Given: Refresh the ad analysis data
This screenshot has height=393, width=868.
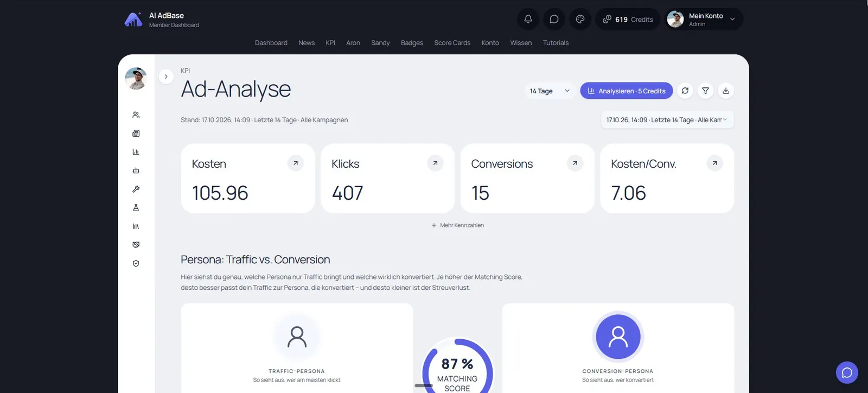Looking at the screenshot, I should click(685, 91).
